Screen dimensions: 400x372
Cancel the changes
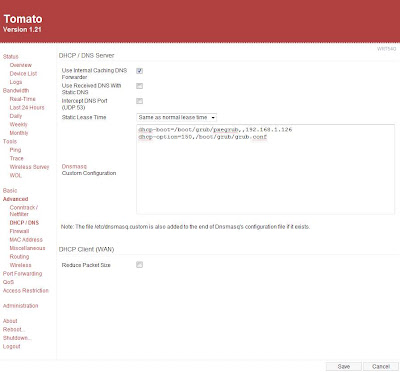[x=381, y=366]
